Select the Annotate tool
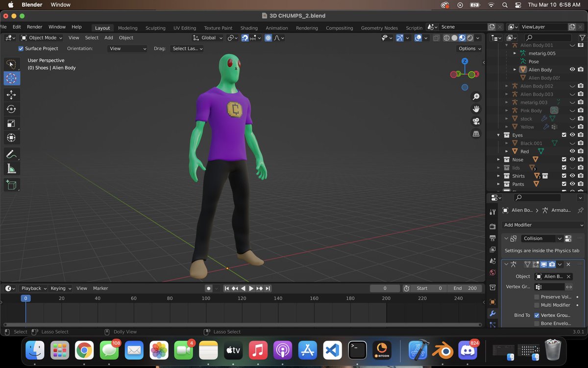 click(x=12, y=155)
